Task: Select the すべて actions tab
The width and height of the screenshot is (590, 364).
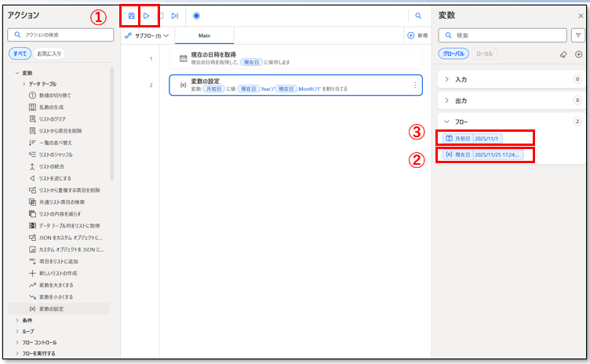Action: click(20, 53)
